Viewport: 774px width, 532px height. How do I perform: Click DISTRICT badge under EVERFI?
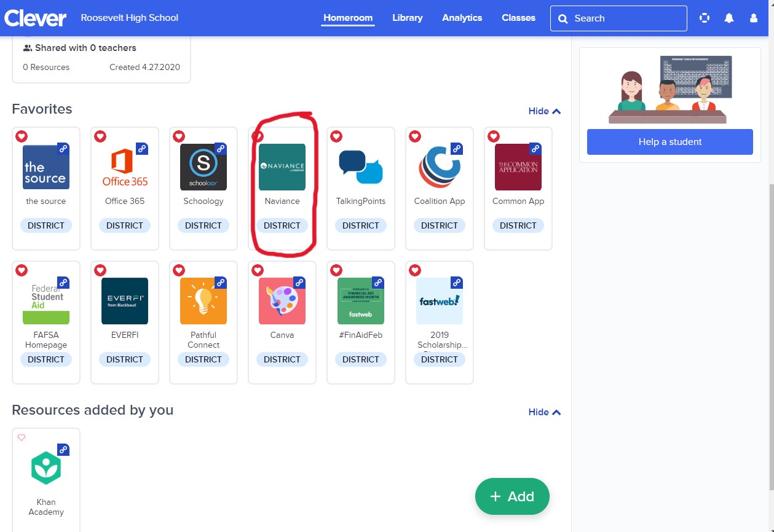[x=125, y=359]
